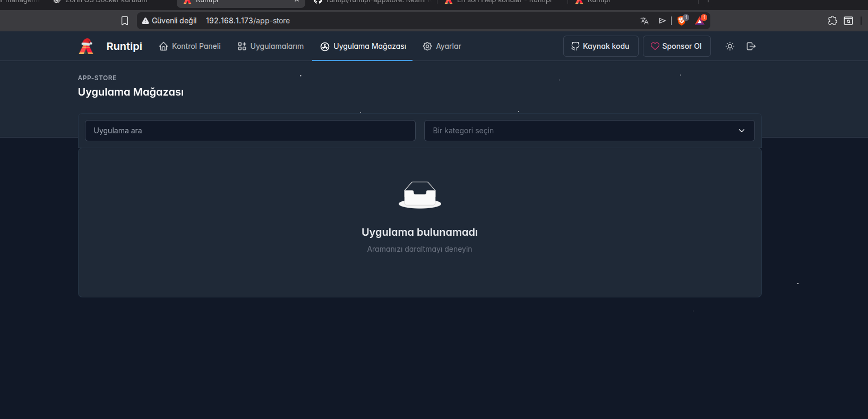Click the Brave Rewards triangle icon
The image size is (868, 419).
click(700, 21)
